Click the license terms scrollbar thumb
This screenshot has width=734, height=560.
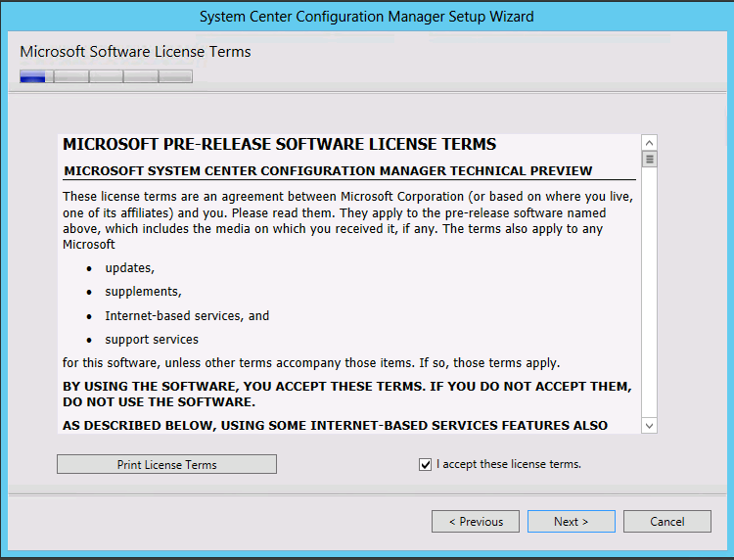pyautogui.click(x=649, y=160)
